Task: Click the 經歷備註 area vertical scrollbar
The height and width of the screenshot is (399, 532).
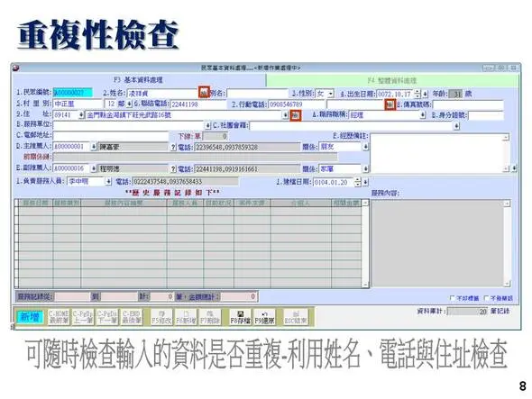Action: (x=506, y=153)
